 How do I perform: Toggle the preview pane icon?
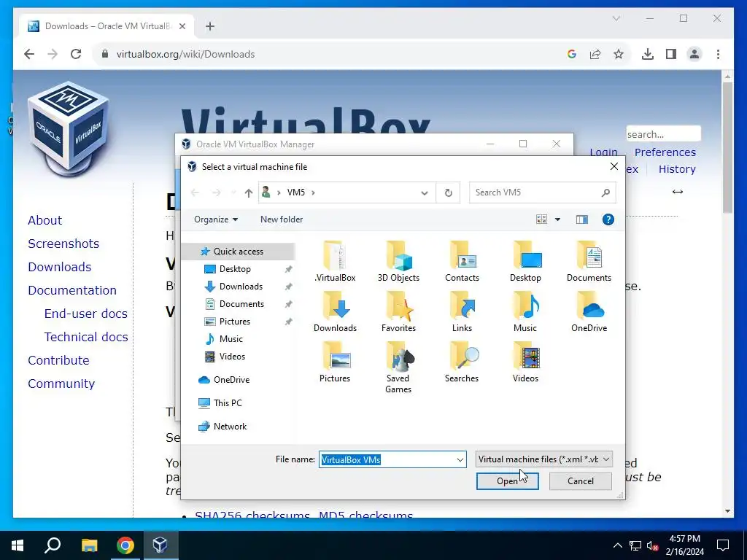click(581, 219)
